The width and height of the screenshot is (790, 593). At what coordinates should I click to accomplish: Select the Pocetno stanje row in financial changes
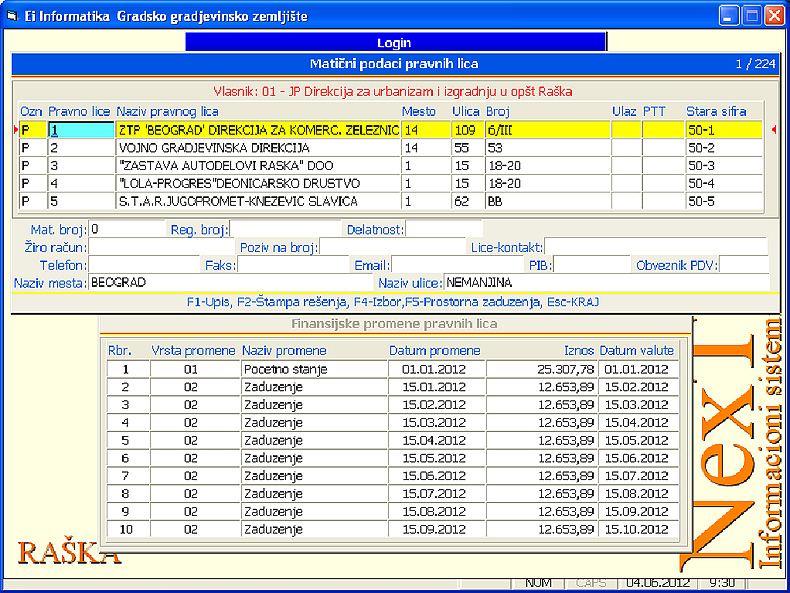click(313, 369)
